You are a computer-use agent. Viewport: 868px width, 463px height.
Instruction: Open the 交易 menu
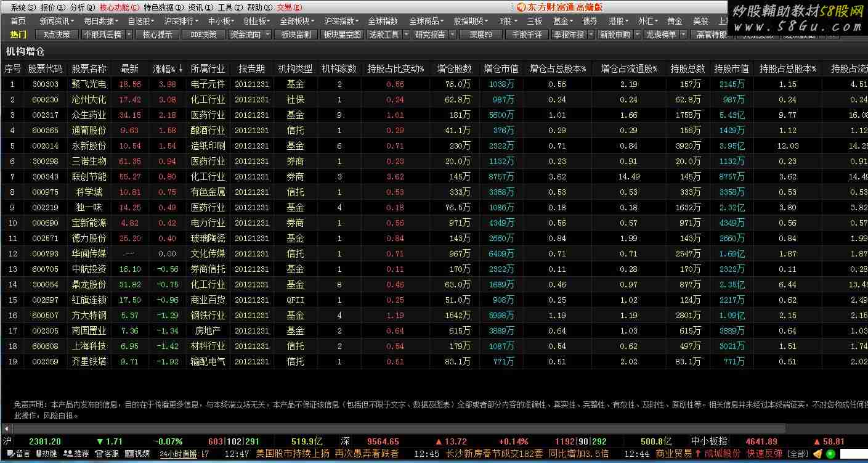point(289,7)
